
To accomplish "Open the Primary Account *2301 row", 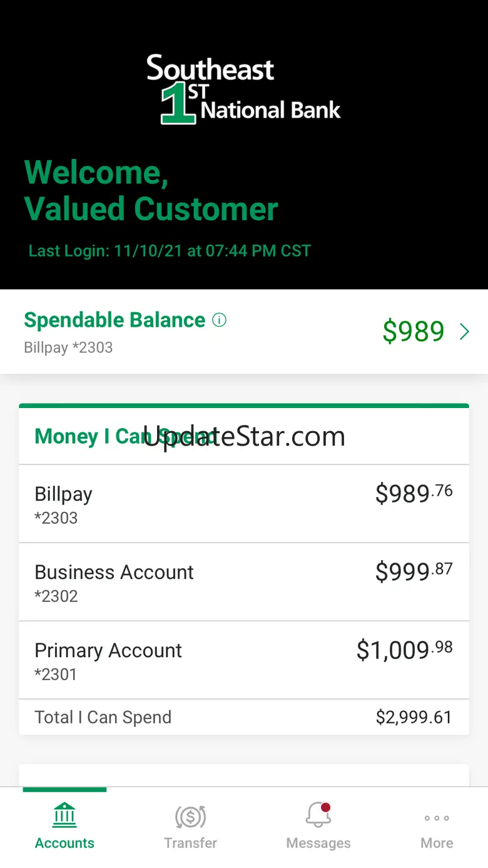I will (x=244, y=660).
